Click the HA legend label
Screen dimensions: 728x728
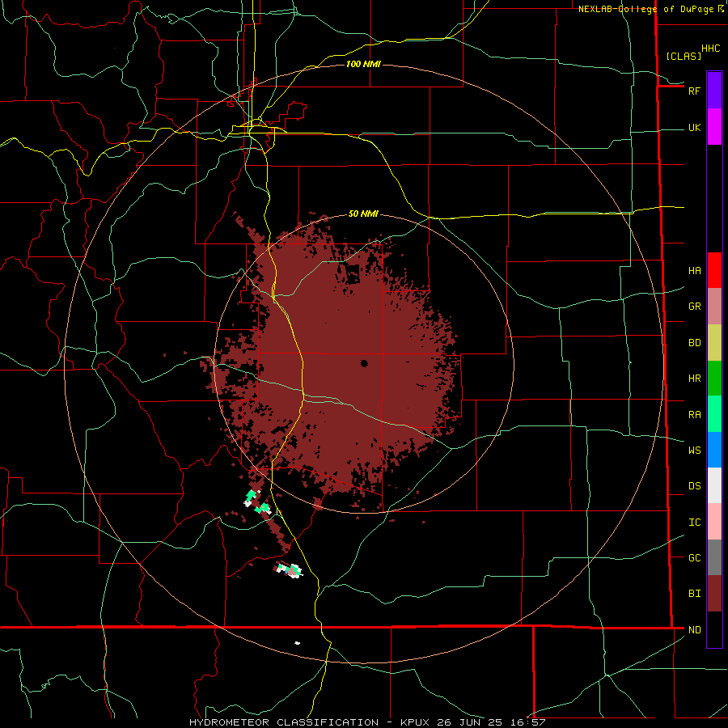694,271
